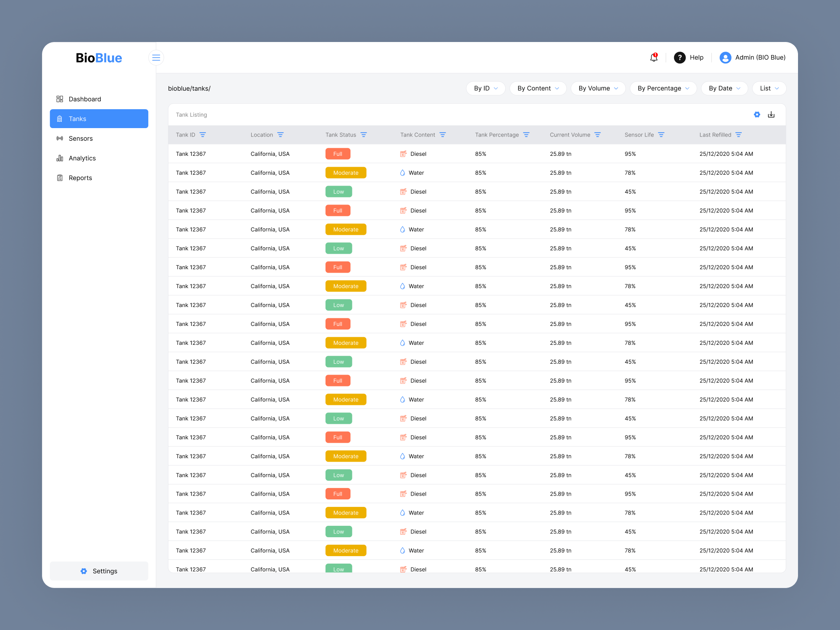Download the tank listing via download icon
840x630 pixels.
coord(771,115)
